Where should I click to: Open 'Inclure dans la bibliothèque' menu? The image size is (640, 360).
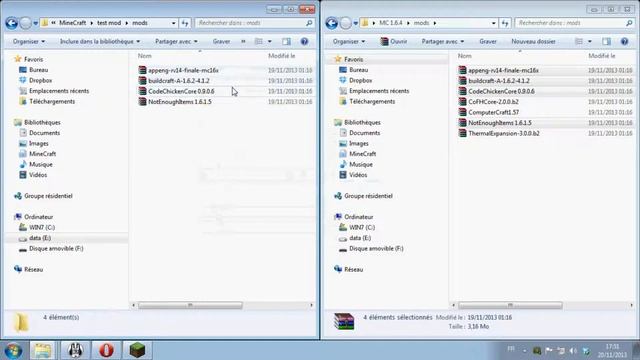(x=100, y=42)
